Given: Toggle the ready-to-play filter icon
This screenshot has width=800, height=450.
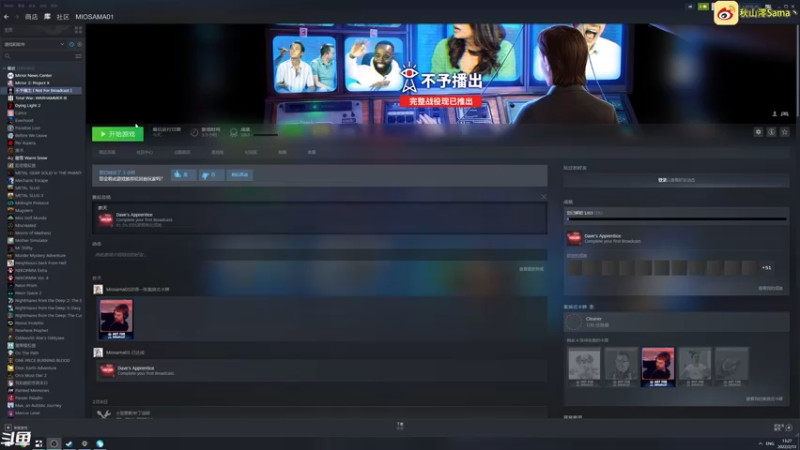Looking at the screenshot, I should pos(79,44).
